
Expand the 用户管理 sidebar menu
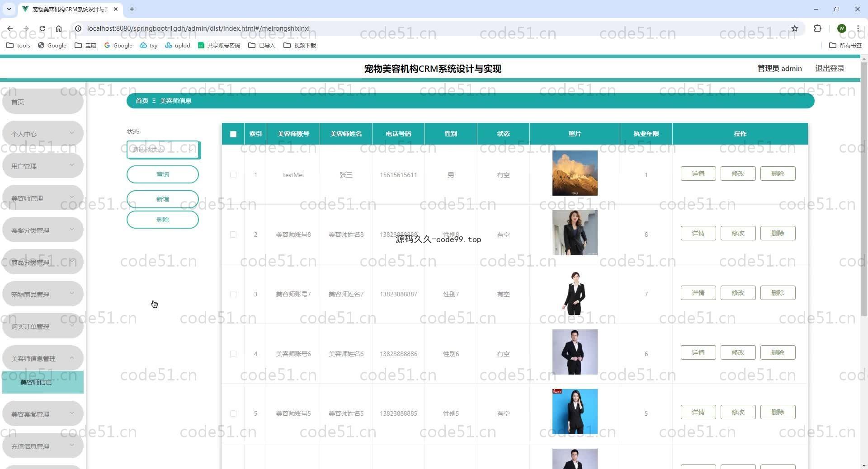43,166
